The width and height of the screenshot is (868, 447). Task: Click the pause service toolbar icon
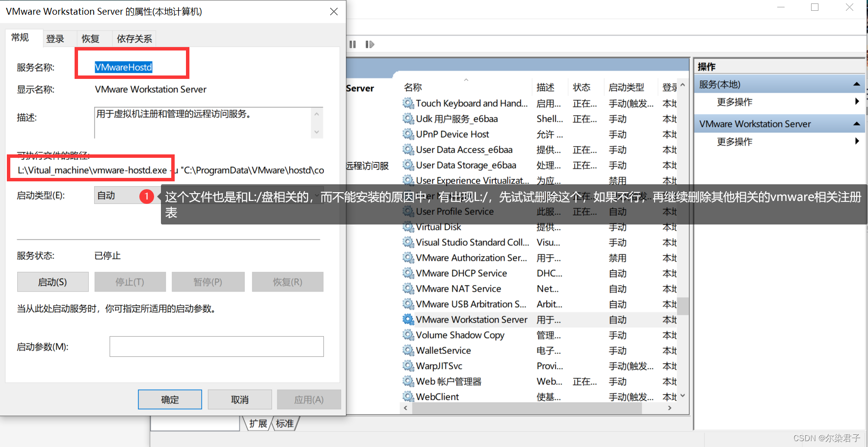[x=353, y=45]
